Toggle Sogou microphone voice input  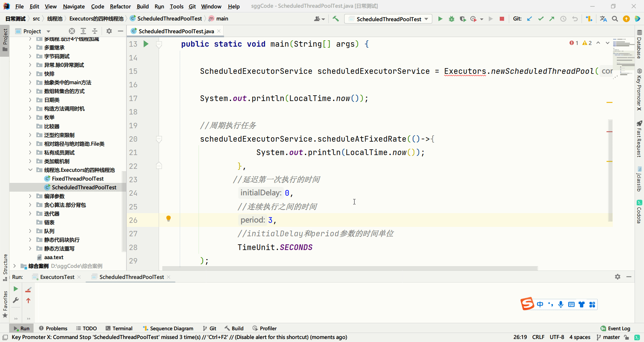click(560, 304)
